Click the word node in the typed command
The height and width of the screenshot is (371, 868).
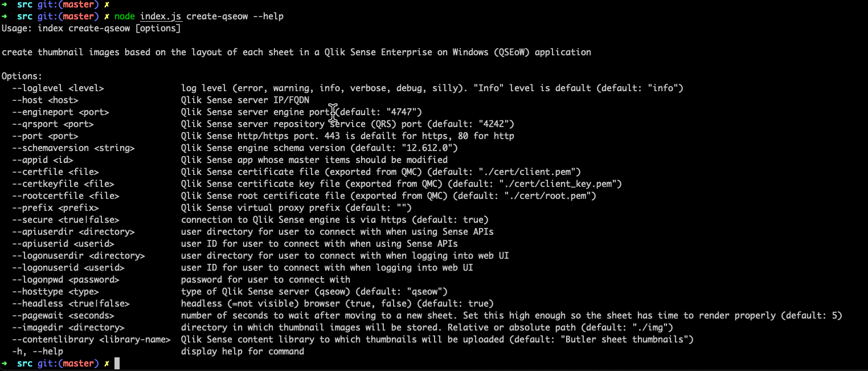(124, 16)
